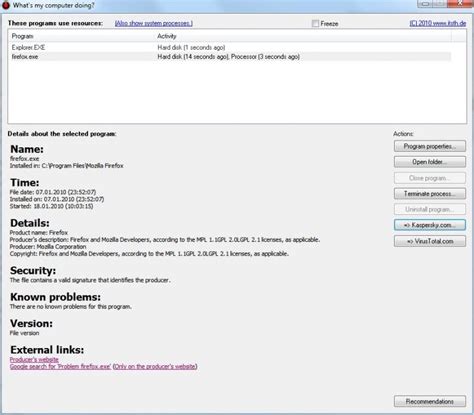Image resolution: width=474 pixels, height=415 pixels.
Task: Click 'Hard disk (1 seconds ago)' activity text
Action: [x=191, y=47]
